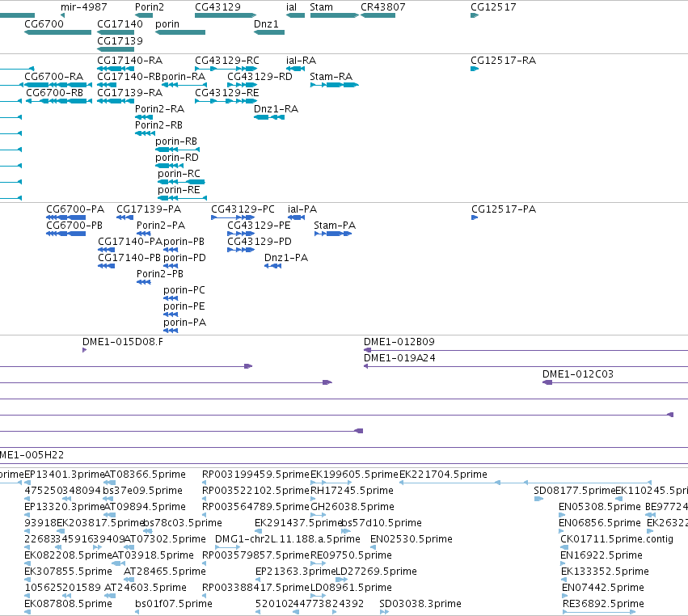Open EST RE36892.5prime
The image size is (688, 616).
[603, 604]
